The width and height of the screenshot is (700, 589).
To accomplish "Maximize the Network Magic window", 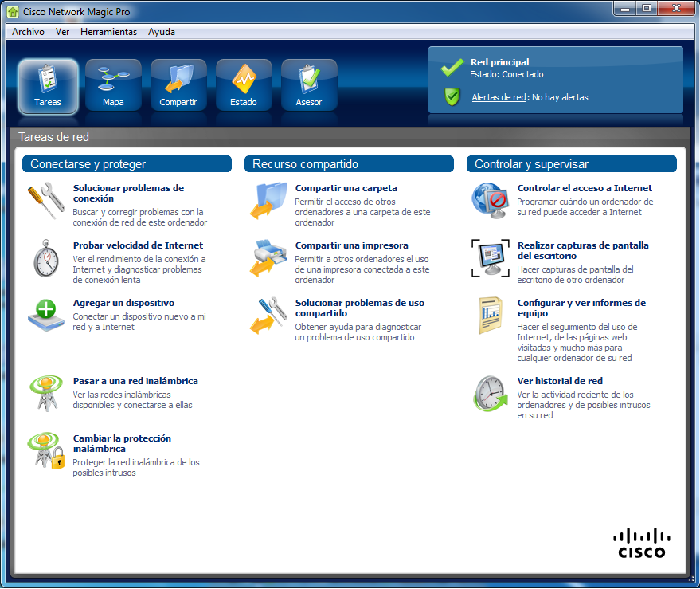I will [x=647, y=9].
